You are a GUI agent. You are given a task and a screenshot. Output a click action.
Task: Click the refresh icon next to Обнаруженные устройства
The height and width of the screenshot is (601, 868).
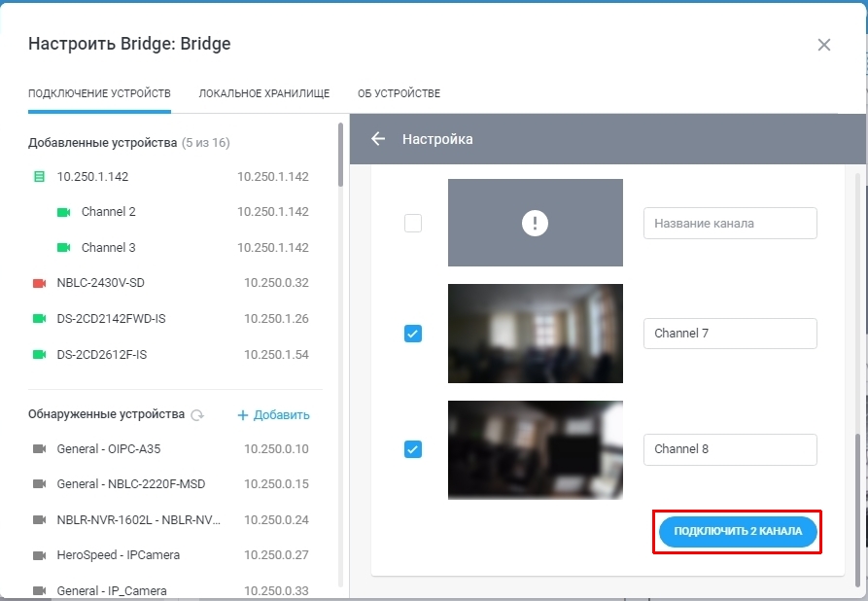[197, 415]
